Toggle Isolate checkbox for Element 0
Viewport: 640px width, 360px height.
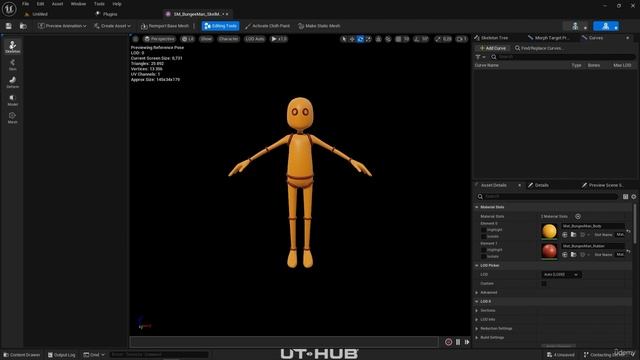pyautogui.click(x=484, y=237)
